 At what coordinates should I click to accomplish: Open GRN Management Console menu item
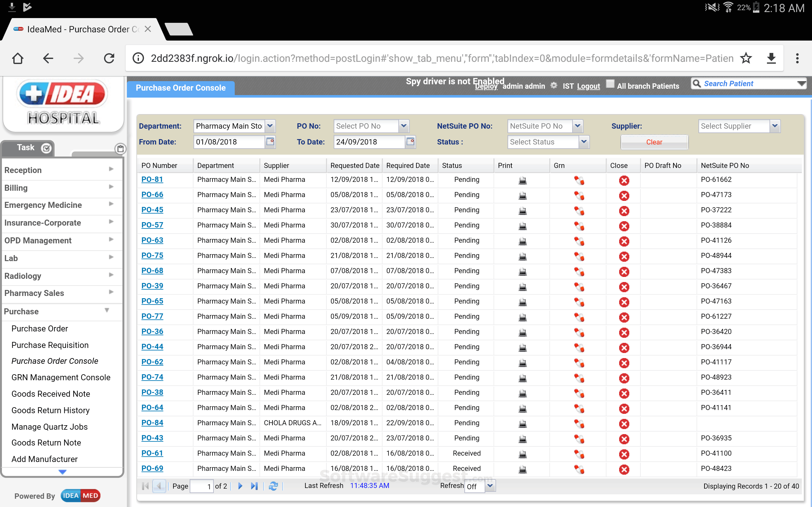[x=61, y=377]
